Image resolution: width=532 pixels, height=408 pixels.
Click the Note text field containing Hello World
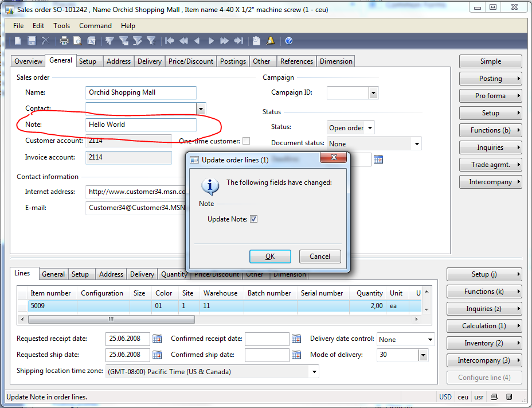click(x=140, y=125)
